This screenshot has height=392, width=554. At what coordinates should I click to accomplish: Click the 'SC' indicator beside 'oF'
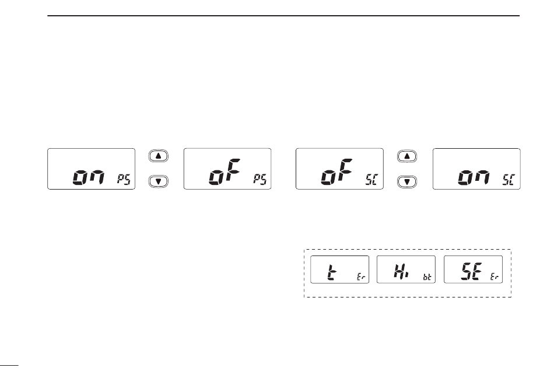tap(371, 180)
